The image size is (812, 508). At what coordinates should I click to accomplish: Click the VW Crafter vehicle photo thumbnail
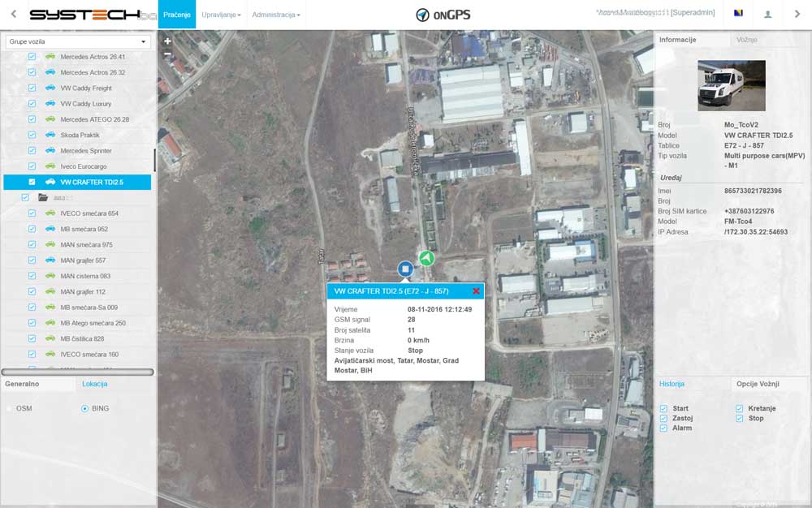coord(731,85)
